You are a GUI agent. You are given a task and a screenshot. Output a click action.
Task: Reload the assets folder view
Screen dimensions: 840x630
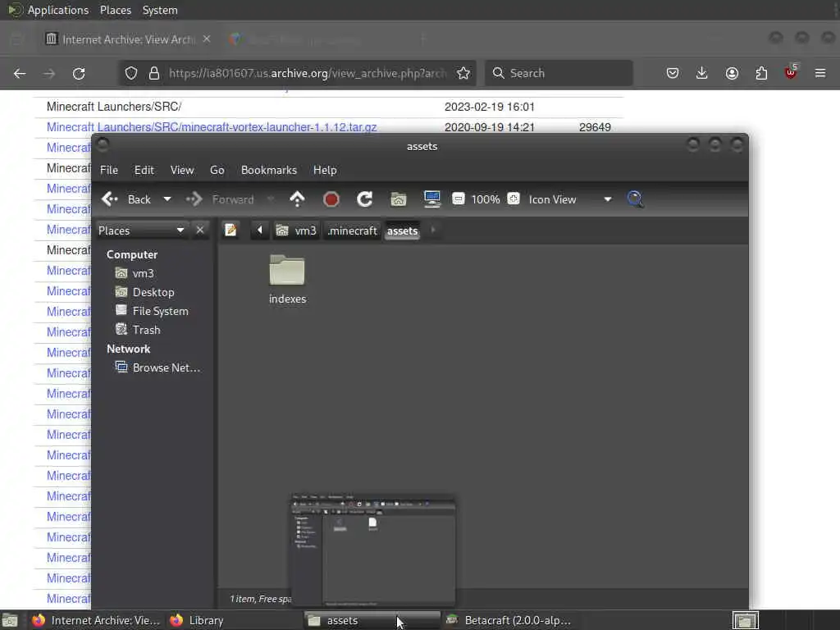click(365, 199)
